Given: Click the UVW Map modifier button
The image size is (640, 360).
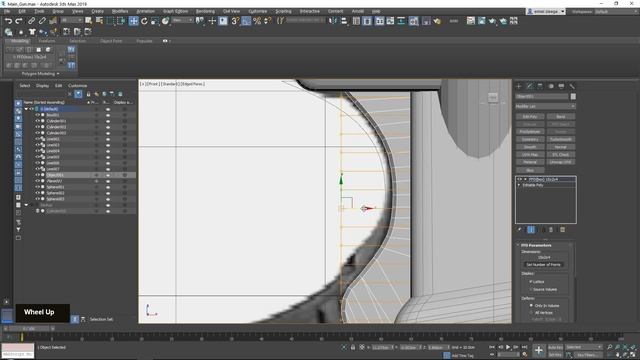Looking at the screenshot, I should [x=530, y=155].
